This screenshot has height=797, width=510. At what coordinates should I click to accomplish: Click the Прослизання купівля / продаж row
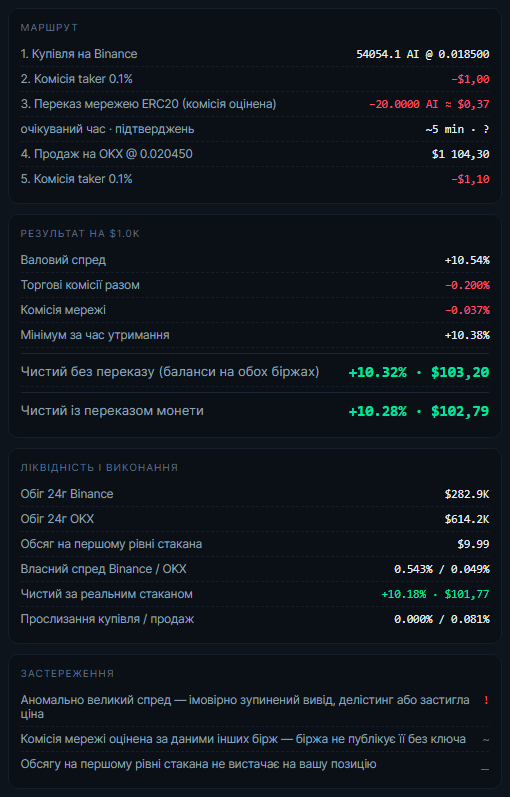pyautogui.click(x=255, y=619)
